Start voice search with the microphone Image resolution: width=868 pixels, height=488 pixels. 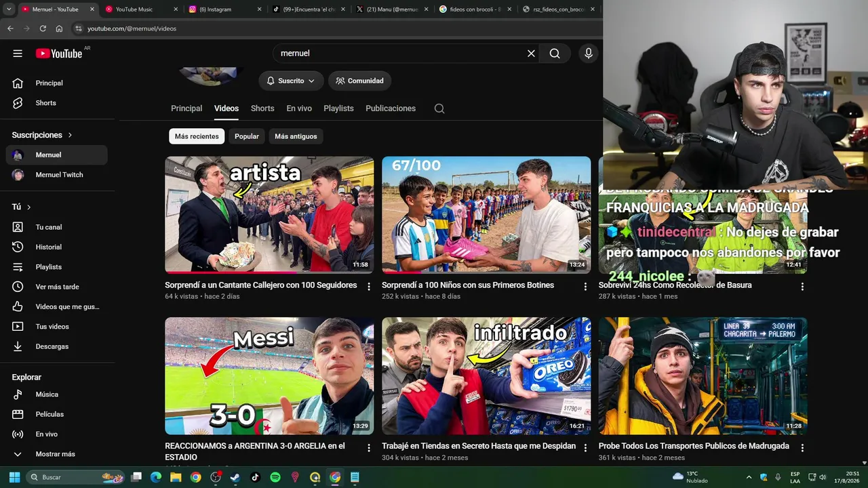pyautogui.click(x=588, y=54)
